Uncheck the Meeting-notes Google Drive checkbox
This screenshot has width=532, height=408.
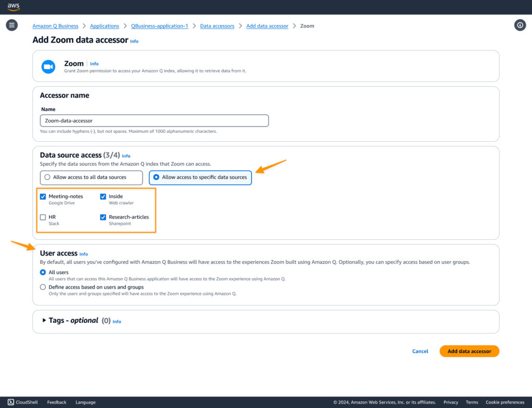tap(43, 196)
